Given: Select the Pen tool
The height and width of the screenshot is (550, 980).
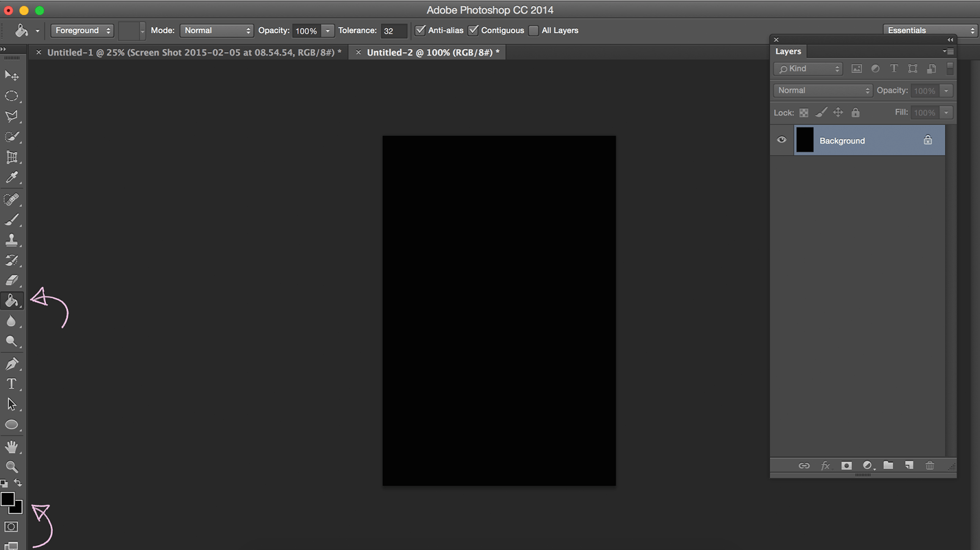Looking at the screenshot, I should (x=12, y=364).
